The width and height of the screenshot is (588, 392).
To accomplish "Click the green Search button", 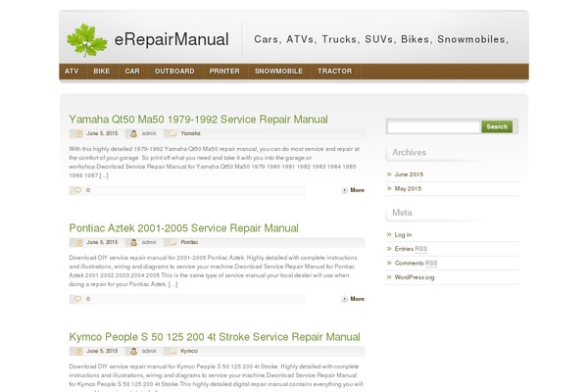I will (497, 126).
